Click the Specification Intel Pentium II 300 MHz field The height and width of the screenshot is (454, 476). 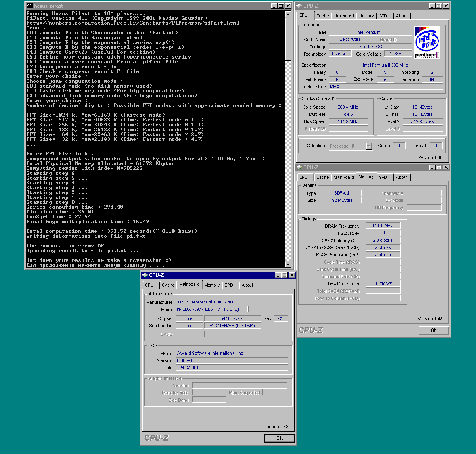click(x=386, y=65)
